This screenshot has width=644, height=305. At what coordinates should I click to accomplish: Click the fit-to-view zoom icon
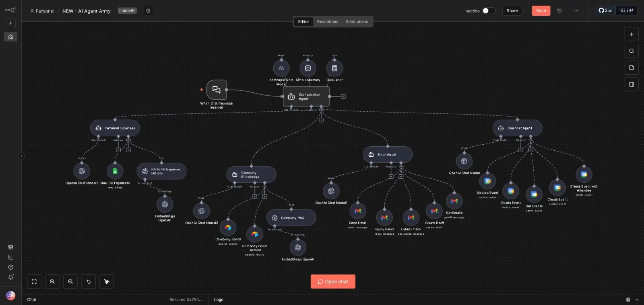tap(34, 282)
